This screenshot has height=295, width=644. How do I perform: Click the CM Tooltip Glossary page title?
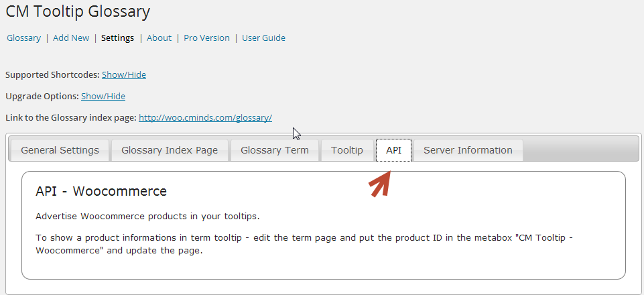(78, 11)
